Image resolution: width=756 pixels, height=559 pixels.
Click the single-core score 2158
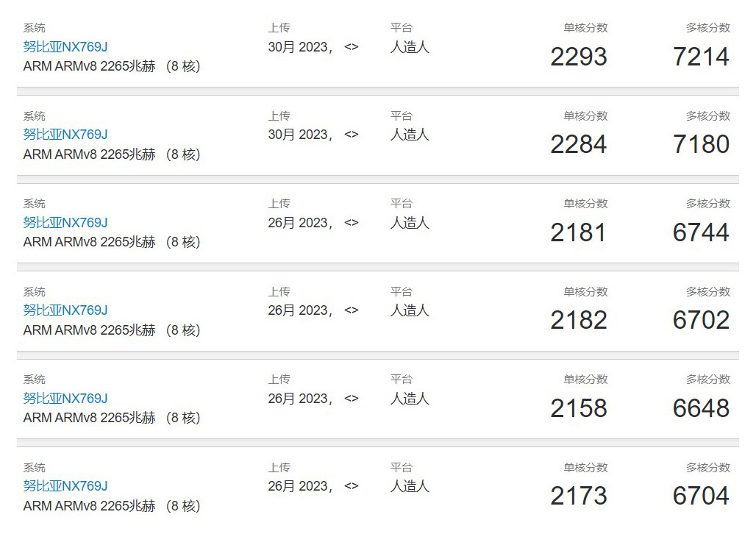tap(579, 408)
